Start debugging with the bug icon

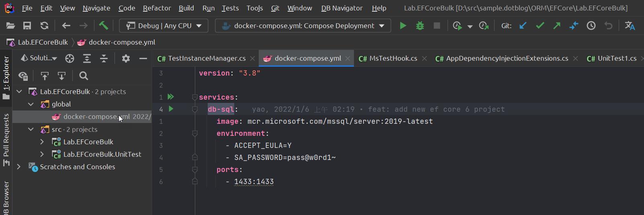point(420,26)
